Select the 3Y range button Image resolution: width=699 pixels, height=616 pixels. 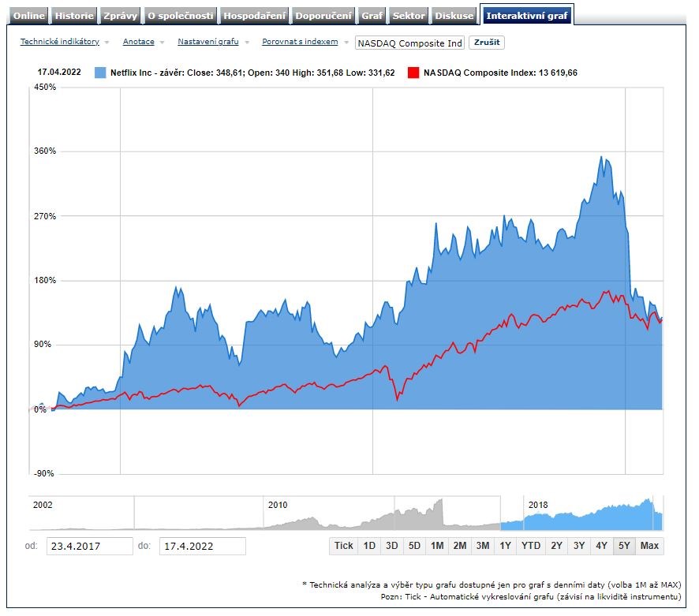579,546
